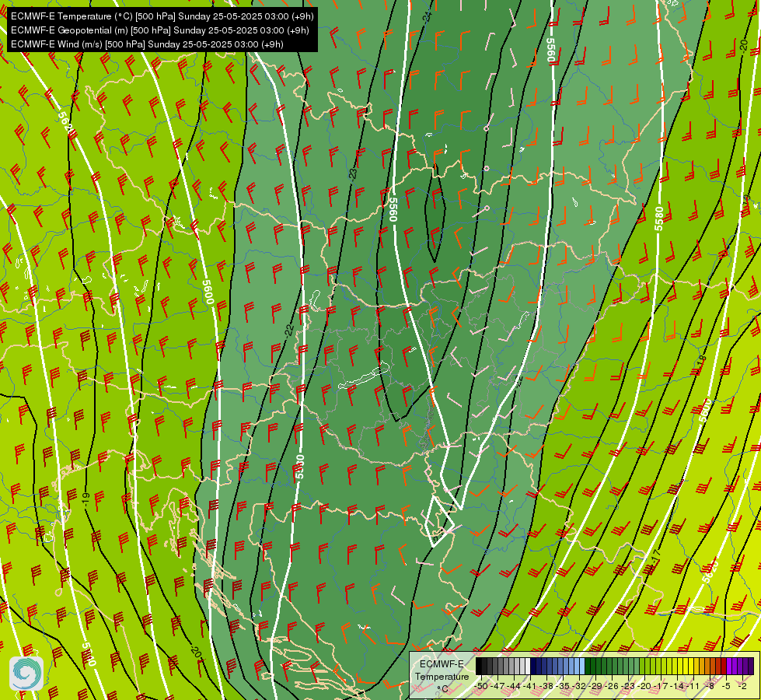Pick the white swatch above -41 in the legend

click(x=528, y=666)
